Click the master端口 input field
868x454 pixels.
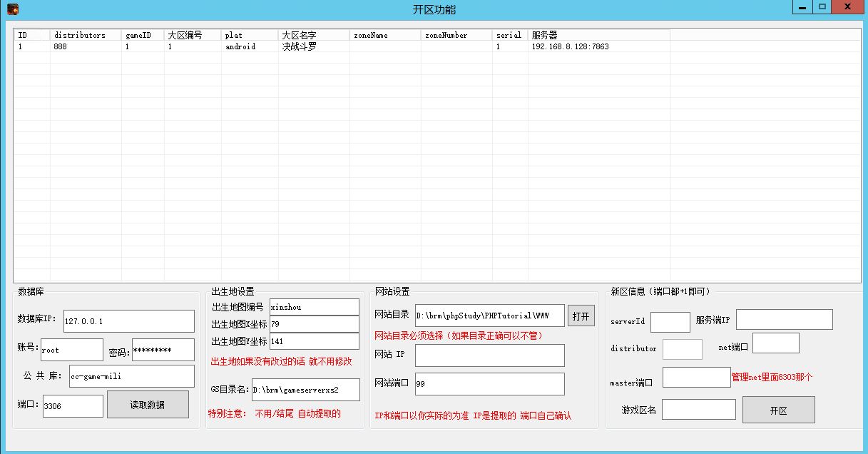[696, 377]
